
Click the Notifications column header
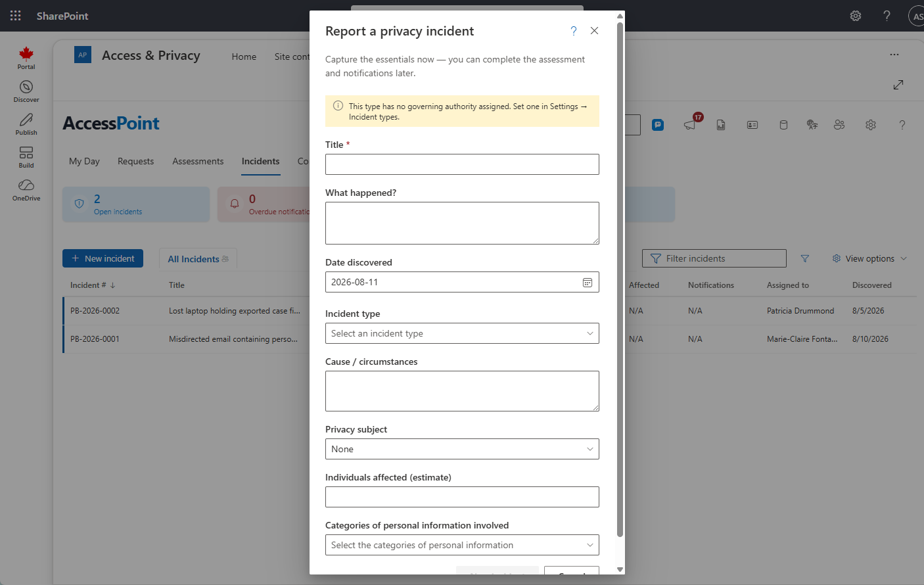coord(711,285)
